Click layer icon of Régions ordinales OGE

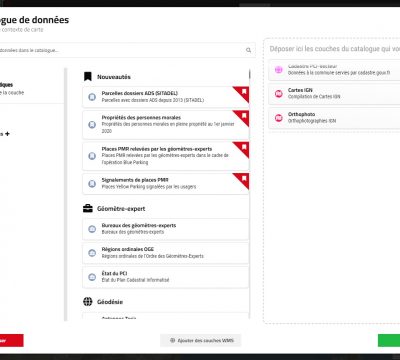click(x=92, y=253)
